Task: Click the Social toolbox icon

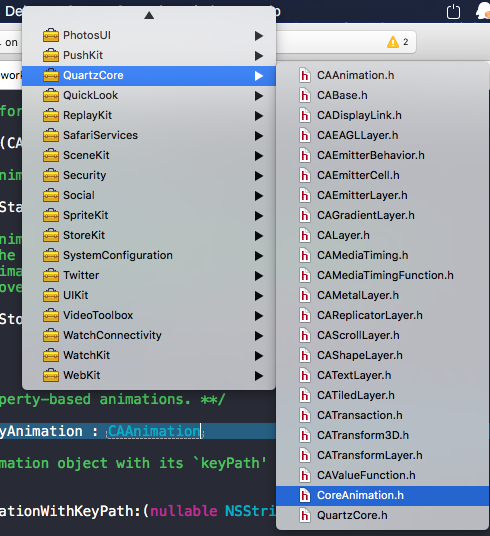Action: (x=51, y=196)
